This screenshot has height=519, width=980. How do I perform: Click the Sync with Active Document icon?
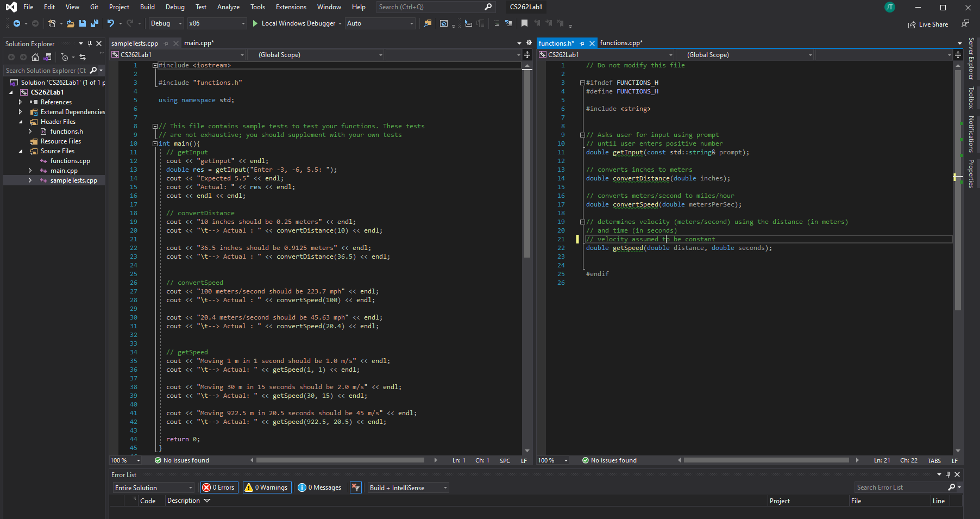coord(83,57)
